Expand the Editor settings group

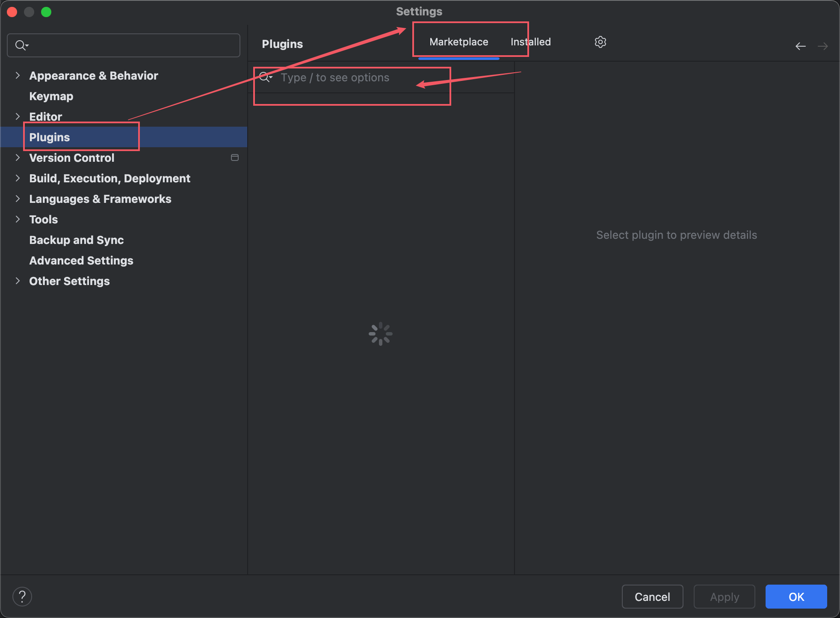click(18, 116)
